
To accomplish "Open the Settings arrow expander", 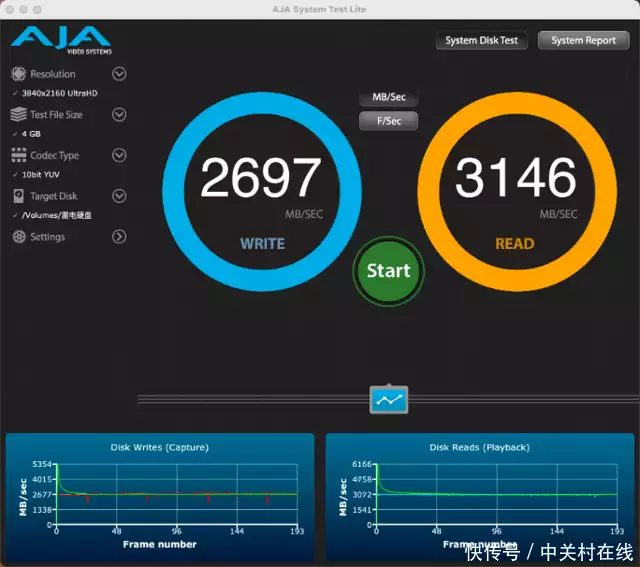I will pos(119,237).
